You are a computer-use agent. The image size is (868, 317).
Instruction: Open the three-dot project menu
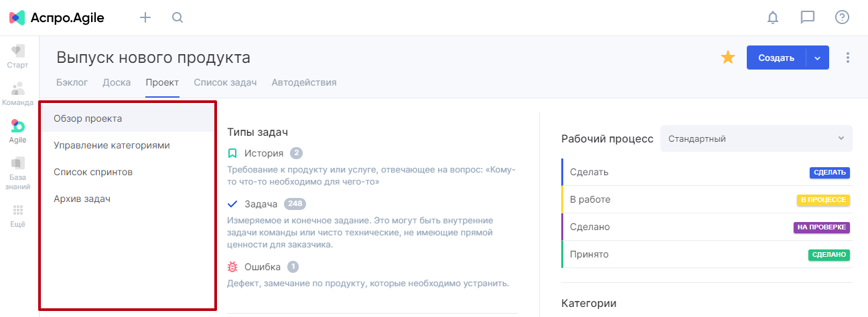coord(848,58)
